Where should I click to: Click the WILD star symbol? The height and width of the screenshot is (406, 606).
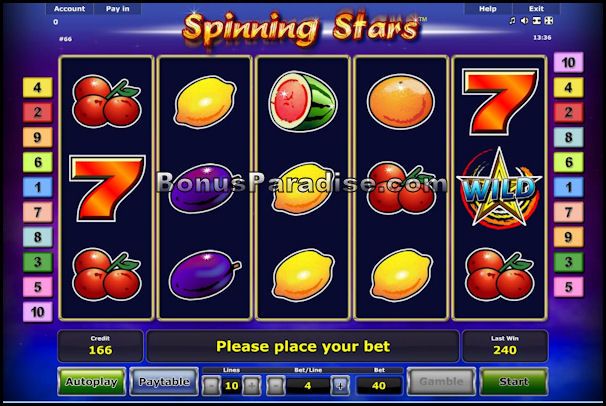pyautogui.click(x=499, y=188)
